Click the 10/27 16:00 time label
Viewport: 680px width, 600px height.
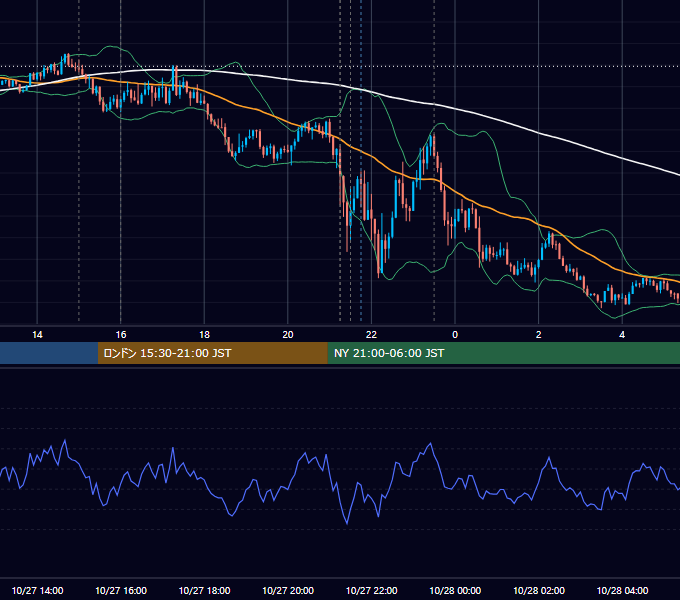pyautogui.click(x=121, y=590)
